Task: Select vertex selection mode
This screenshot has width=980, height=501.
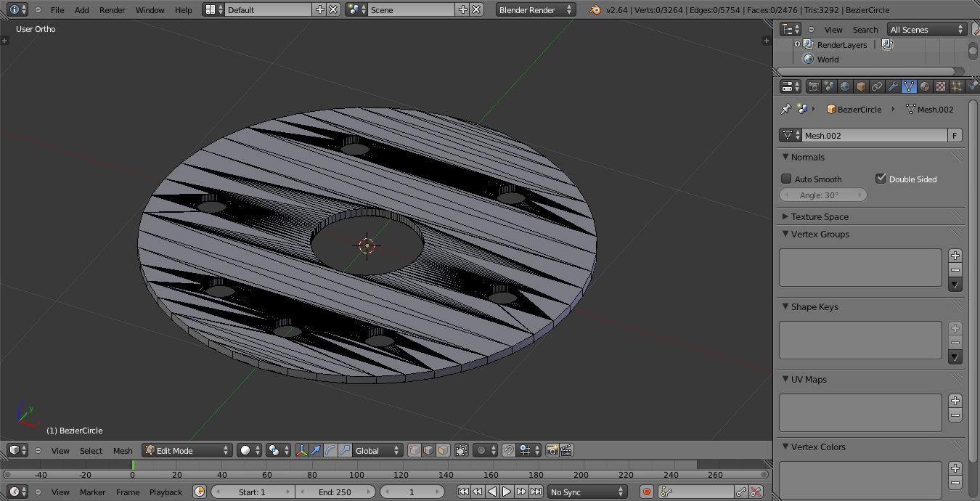Action: (415, 450)
